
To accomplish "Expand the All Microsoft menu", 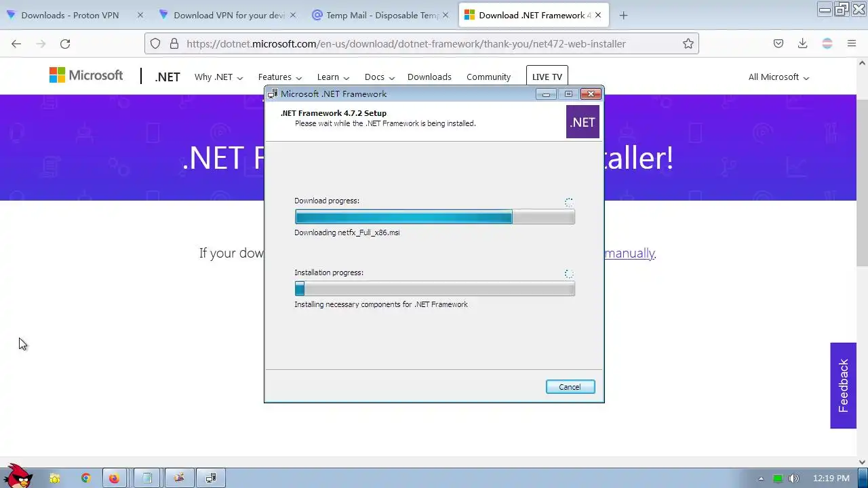I will pos(778,77).
